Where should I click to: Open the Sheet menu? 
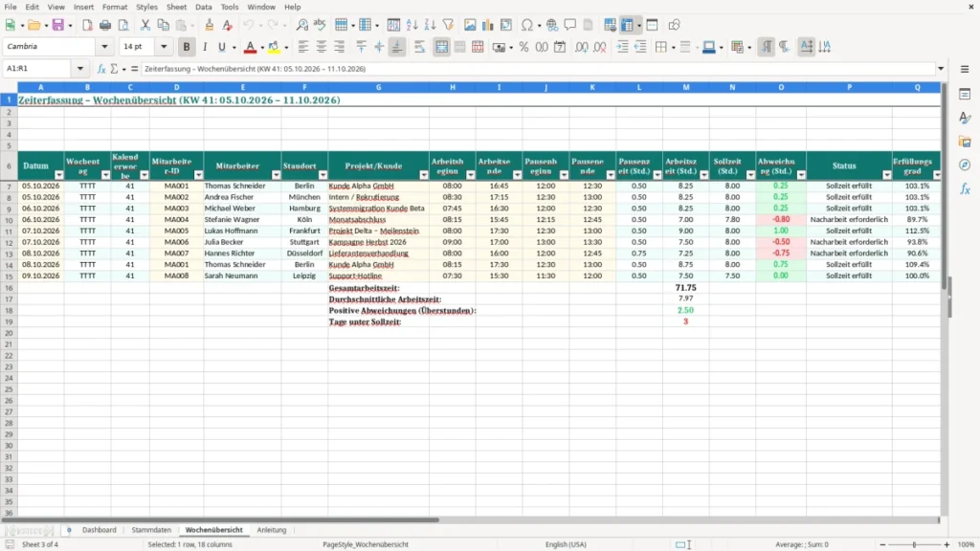176,7
